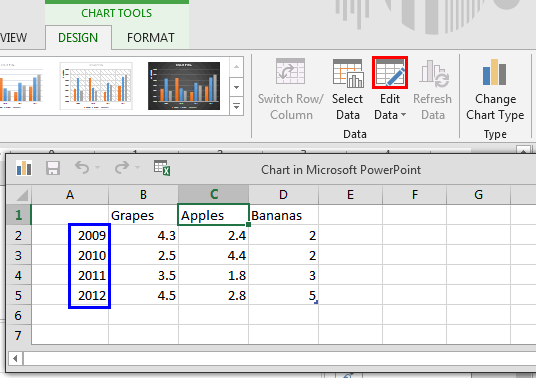Click the cell with value 4.5

(x=143, y=295)
